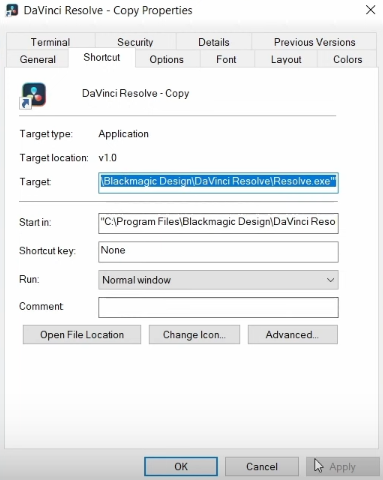Click the "Target:" label
Image resolution: width=383 pixels, height=480 pixels.
pyautogui.click(x=35, y=182)
